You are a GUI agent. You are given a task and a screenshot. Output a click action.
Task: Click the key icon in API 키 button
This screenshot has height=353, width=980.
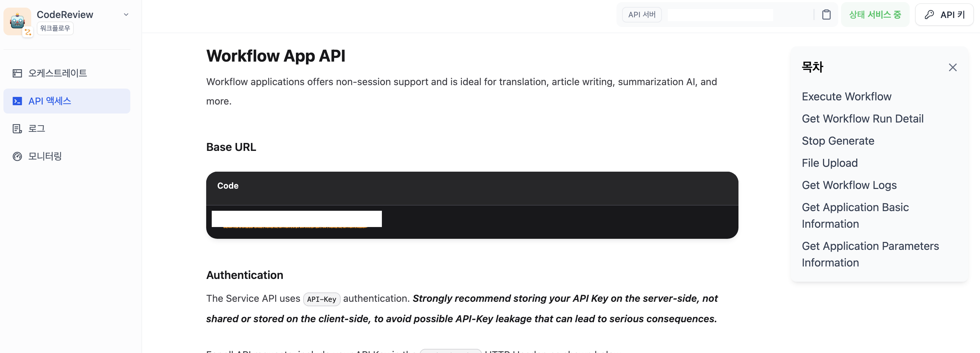[x=929, y=15]
